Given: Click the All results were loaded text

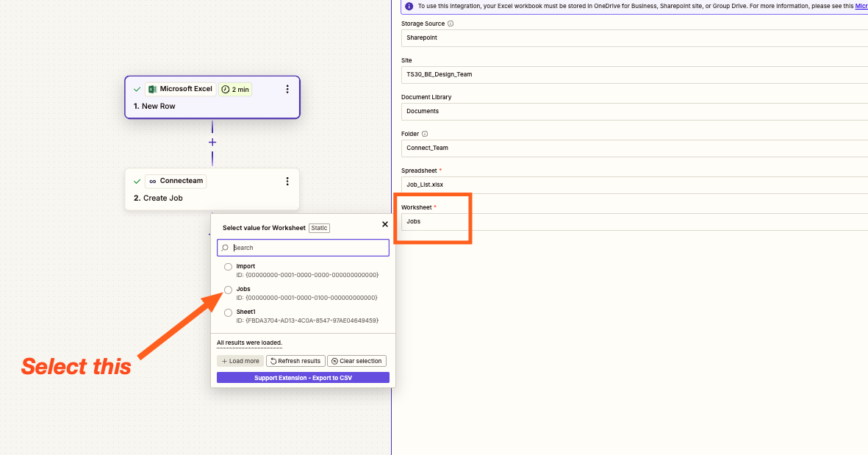Looking at the screenshot, I should point(250,343).
